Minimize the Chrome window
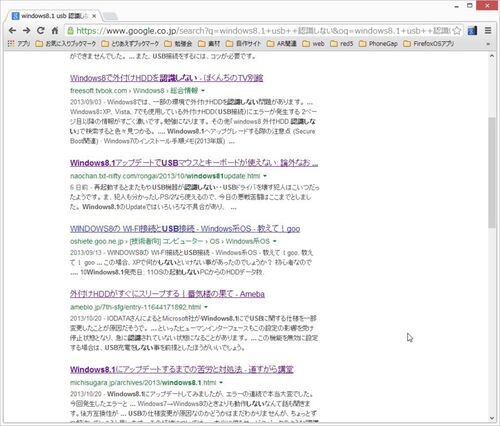500x426 pixels. click(457, 6)
